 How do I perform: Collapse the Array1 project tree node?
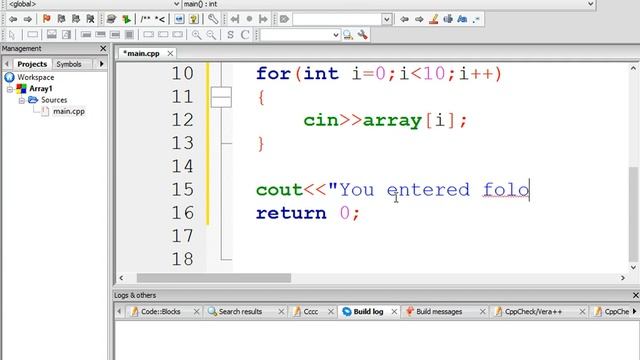[10, 89]
